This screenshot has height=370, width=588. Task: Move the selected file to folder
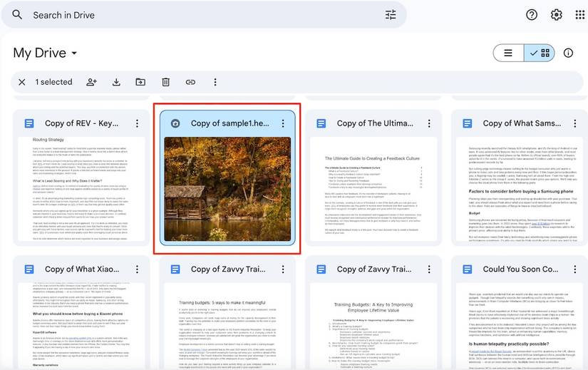tap(140, 82)
